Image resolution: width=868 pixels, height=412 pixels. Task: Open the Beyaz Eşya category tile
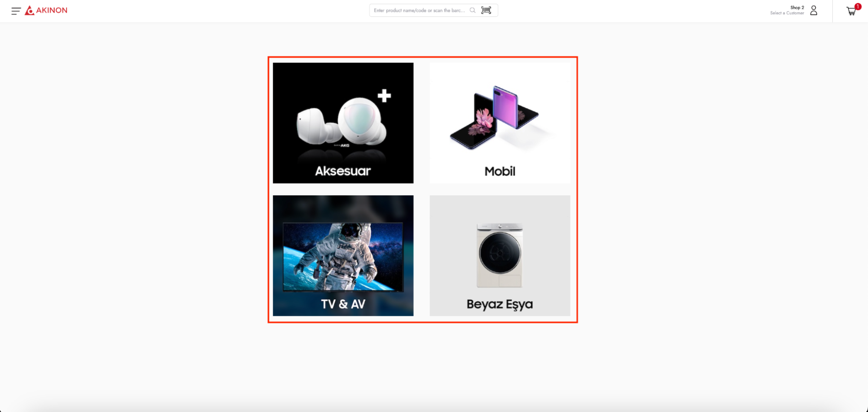[x=500, y=256]
